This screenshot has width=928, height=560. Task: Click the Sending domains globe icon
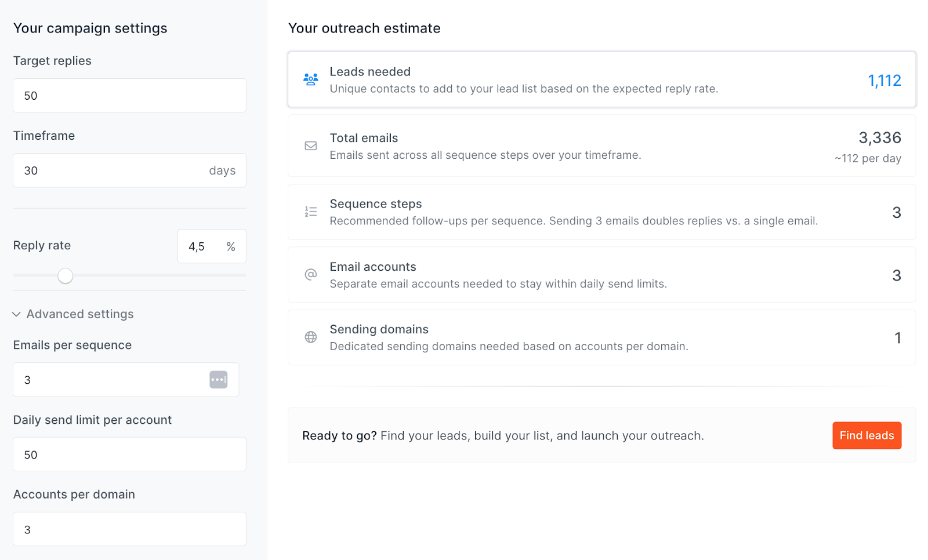point(311,337)
